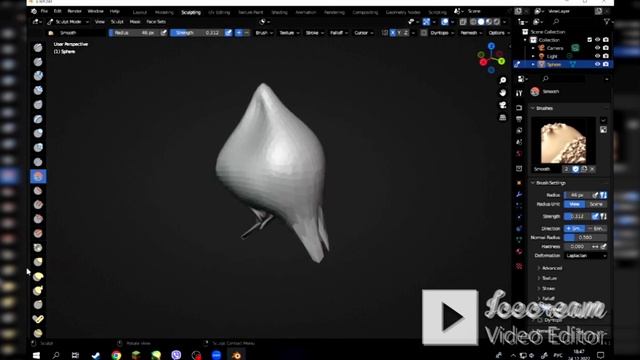Toggle the camera view icon in viewport
640x360 pixels.
coord(503,105)
